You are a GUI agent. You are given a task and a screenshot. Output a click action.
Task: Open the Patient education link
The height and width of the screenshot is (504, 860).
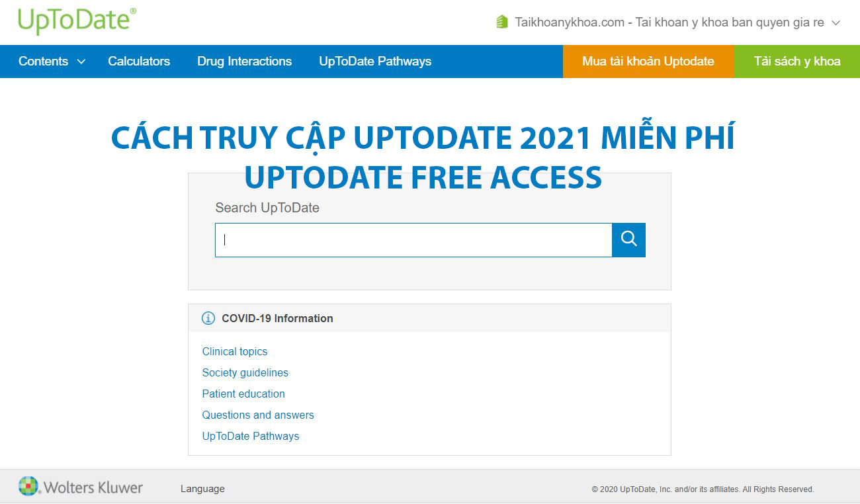[243, 394]
